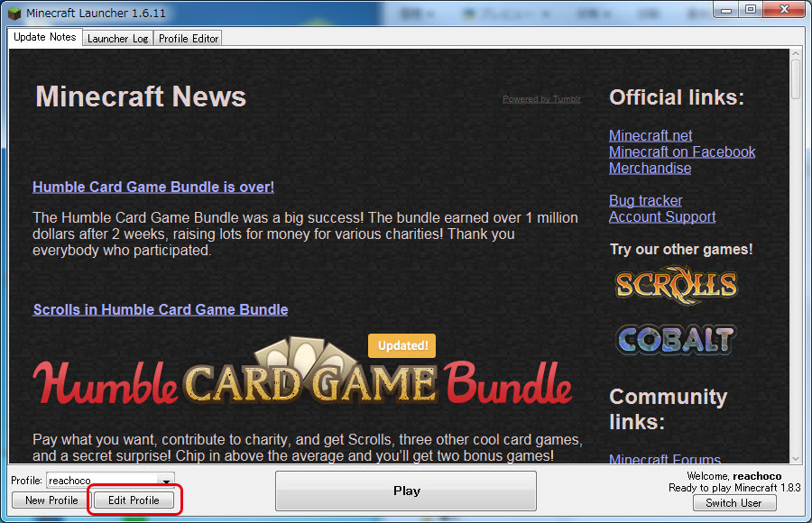Open 'Humble Card Game Bundle is over!' article
The height and width of the screenshot is (523, 812).
click(153, 187)
